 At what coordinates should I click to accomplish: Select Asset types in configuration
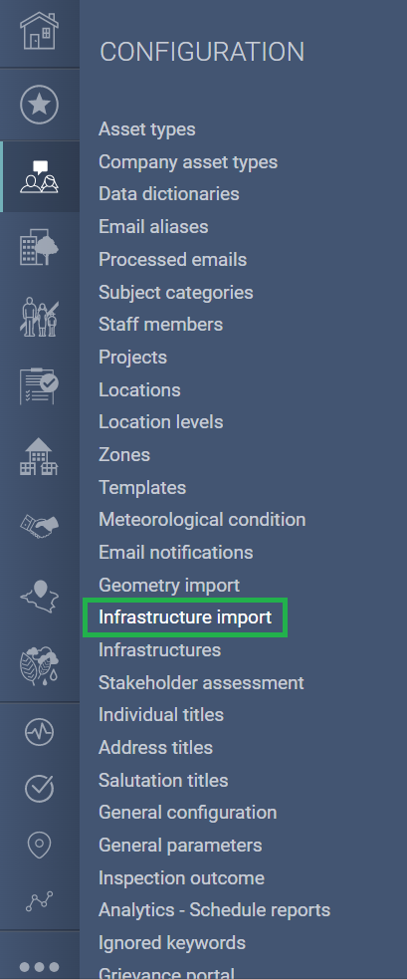pos(147,129)
